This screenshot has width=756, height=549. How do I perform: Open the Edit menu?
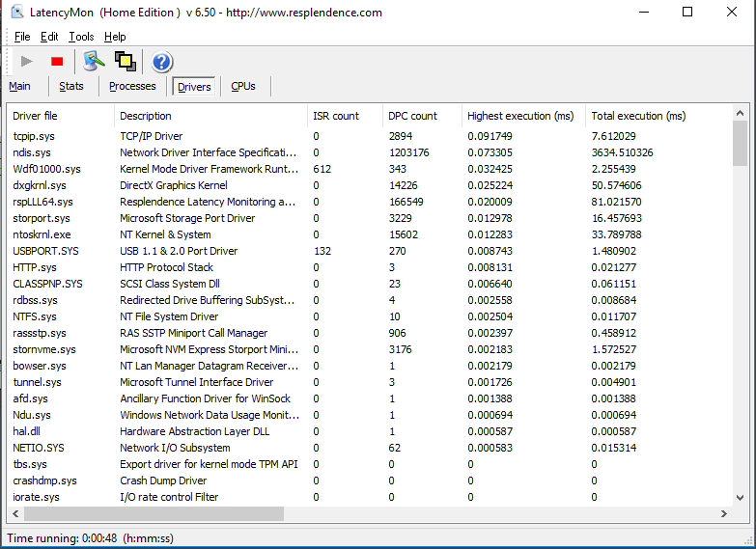coord(49,37)
